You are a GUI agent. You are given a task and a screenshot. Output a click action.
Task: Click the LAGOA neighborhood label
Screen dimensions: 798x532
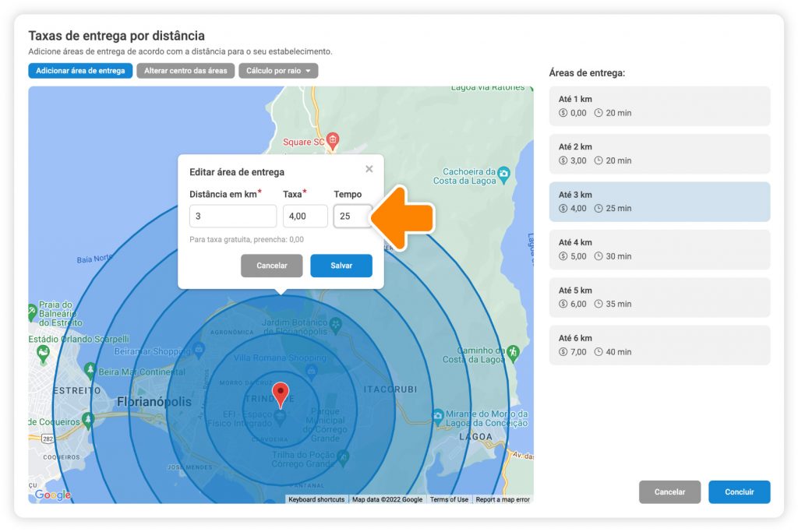[x=476, y=437]
